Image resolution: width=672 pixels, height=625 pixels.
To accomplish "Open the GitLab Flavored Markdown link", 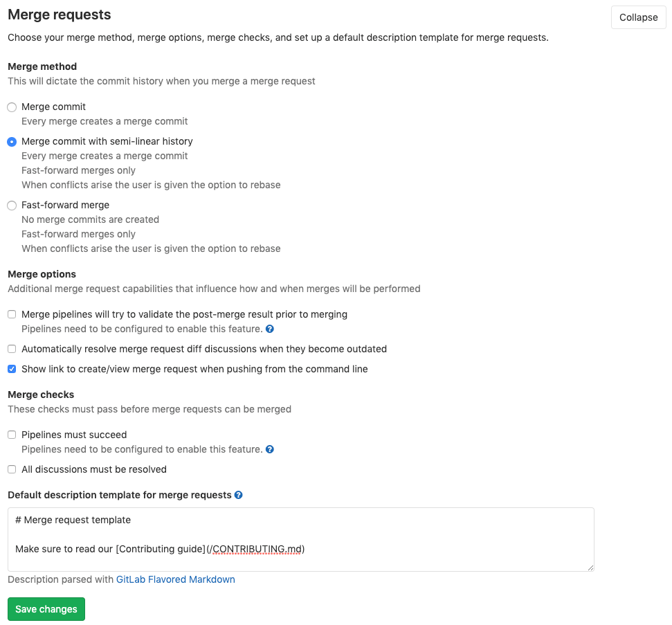I will (175, 579).
